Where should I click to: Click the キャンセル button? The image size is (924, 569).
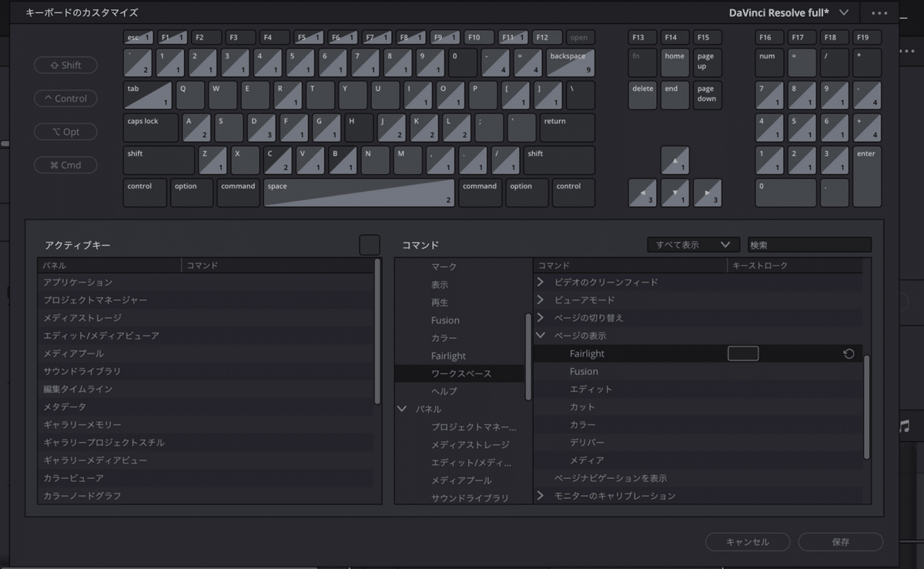[748, 541]
